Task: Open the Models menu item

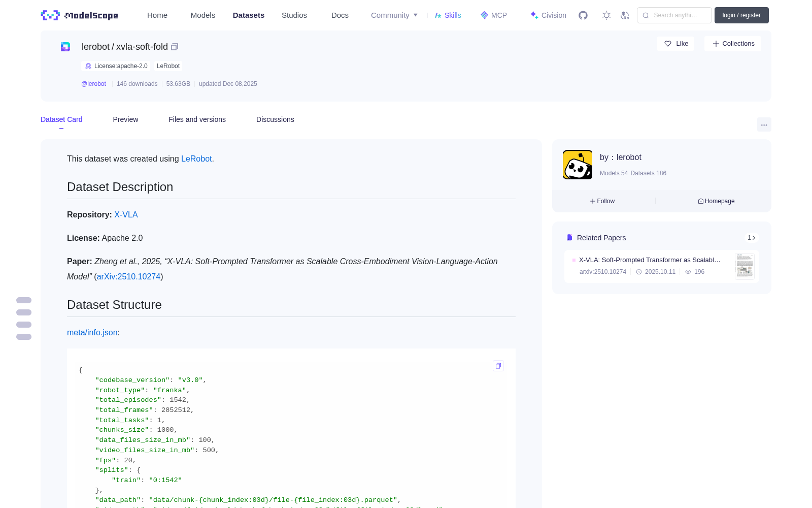Action: (203, 15)
